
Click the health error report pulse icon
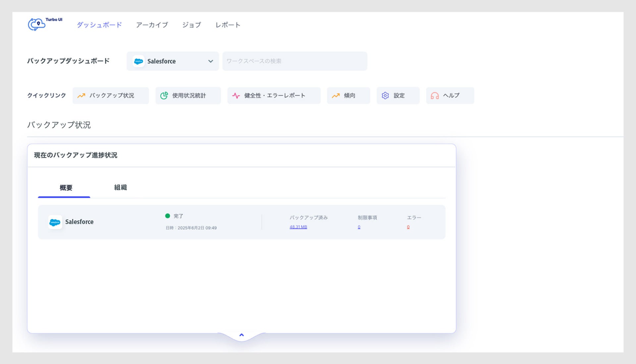[x=236, y=96]
